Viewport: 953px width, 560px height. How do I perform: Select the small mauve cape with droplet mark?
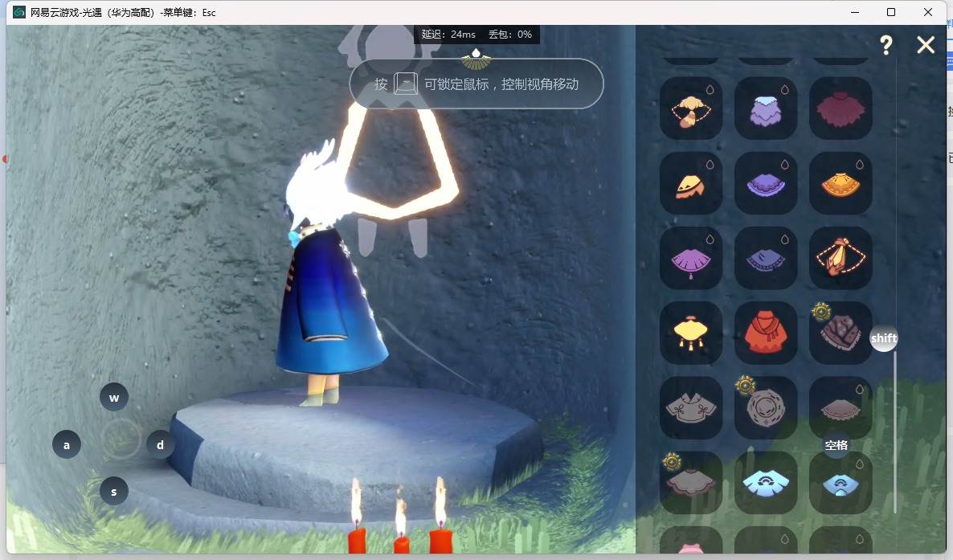pyautogui.click(x=841, y=407)
